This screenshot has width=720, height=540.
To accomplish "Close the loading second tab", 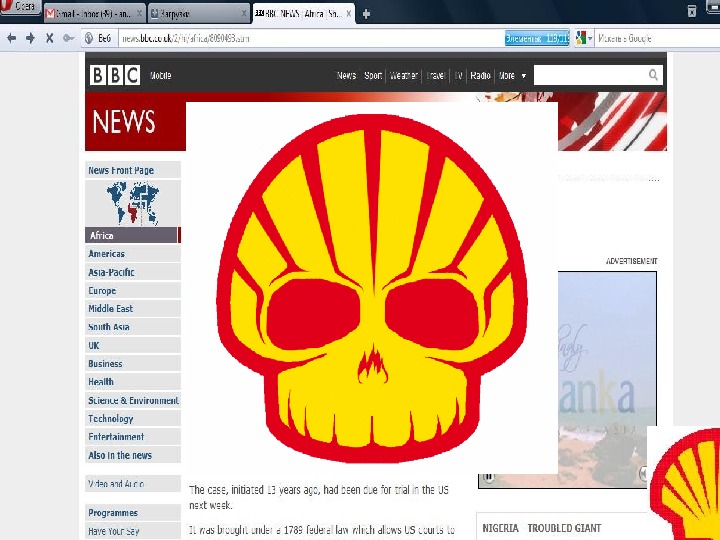I will pos(244,14).
